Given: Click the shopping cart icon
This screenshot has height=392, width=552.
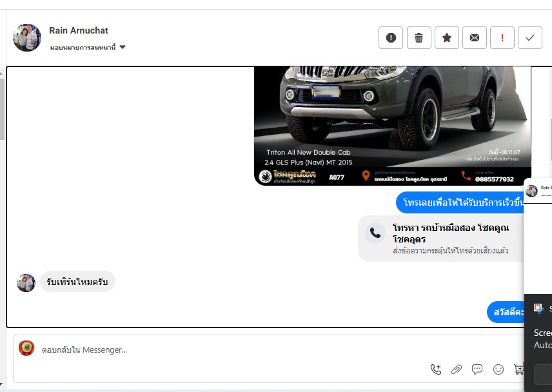Looking at the screenshot, I should coord(518,369).
